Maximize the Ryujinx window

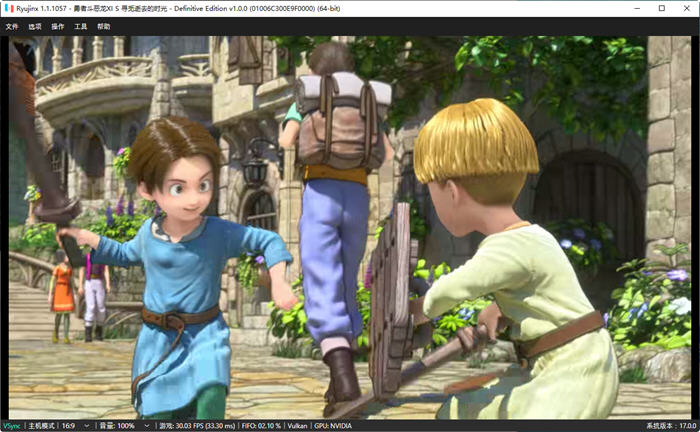click(x=662, y=8)
